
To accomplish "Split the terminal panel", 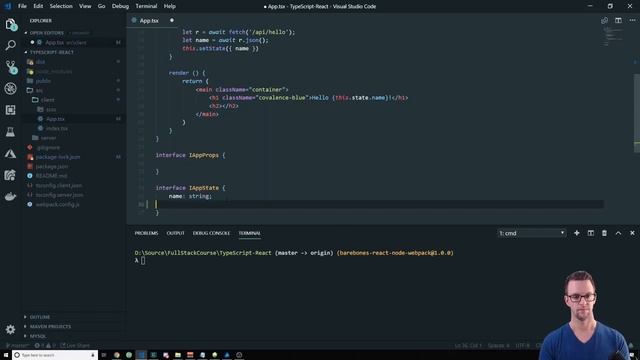I will tap(591, 233).
